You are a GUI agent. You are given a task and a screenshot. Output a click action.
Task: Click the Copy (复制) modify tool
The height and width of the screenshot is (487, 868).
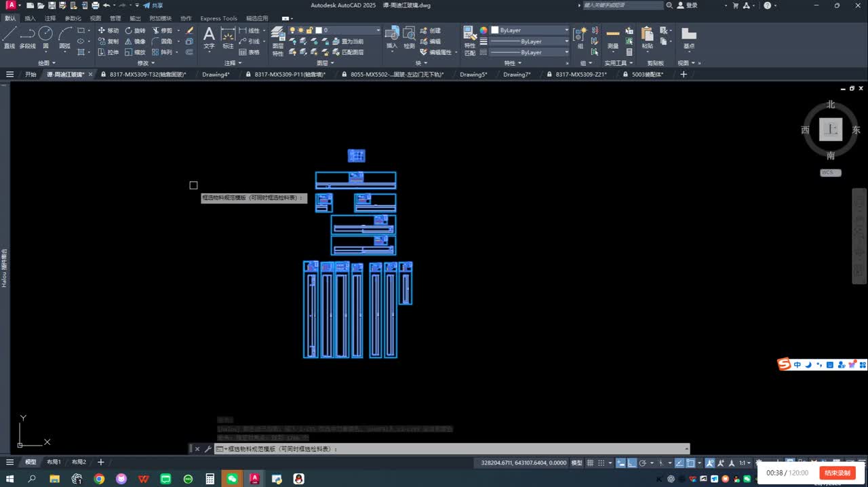[x=108, y=41]
